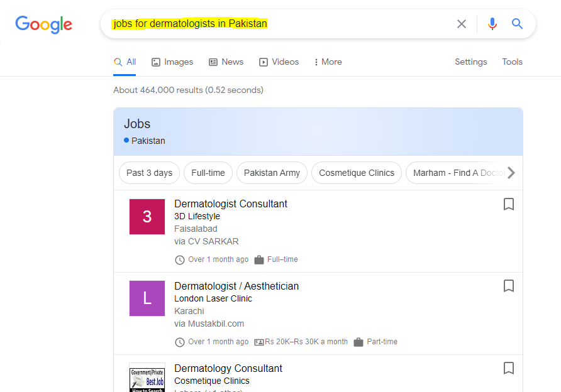Switch to the Images tab
Viewport: 561px width, 392px height.
pos(172,62)
